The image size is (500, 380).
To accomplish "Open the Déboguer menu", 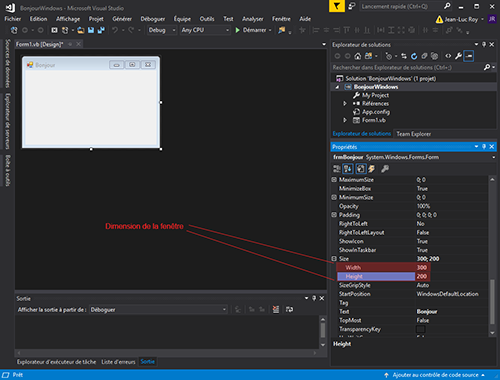I will pyautogui.click(x=153, y=19).
